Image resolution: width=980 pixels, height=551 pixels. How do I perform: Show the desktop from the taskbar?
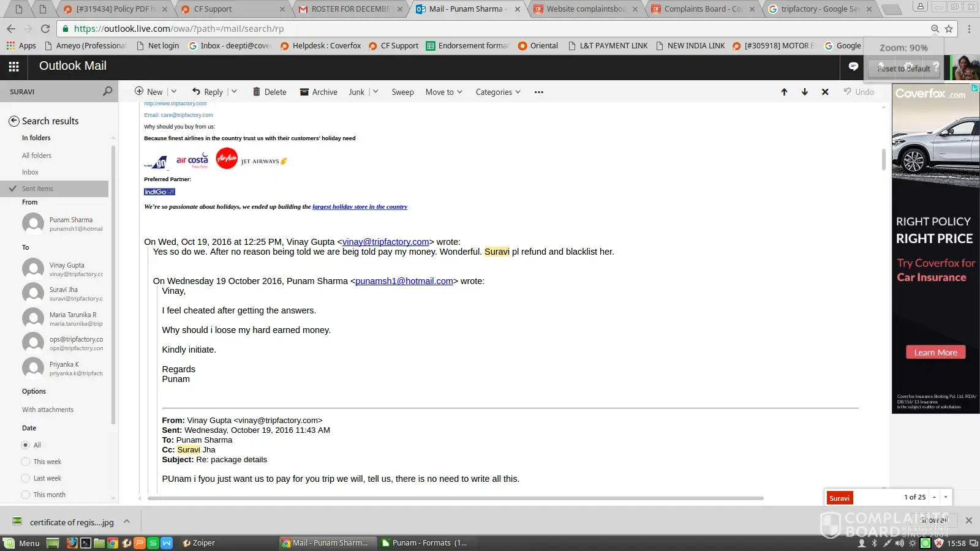53,543
